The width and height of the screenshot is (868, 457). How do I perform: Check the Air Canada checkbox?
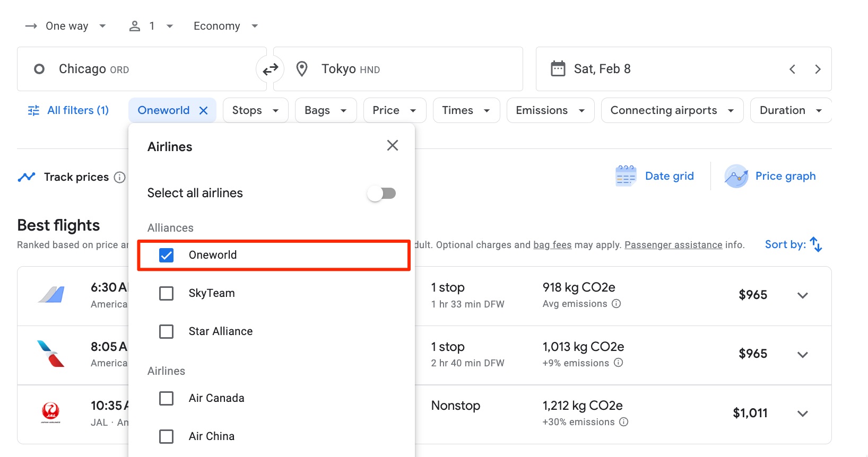click(x=167, y=398)
